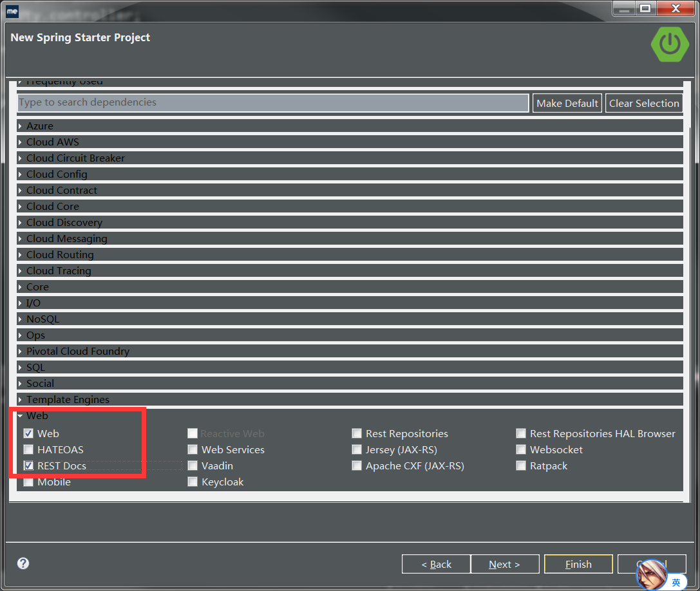Screen dimensions: 700x591
Task: Click the 'New Spring Starter Project' heading
Action: [x=80, y=37]
